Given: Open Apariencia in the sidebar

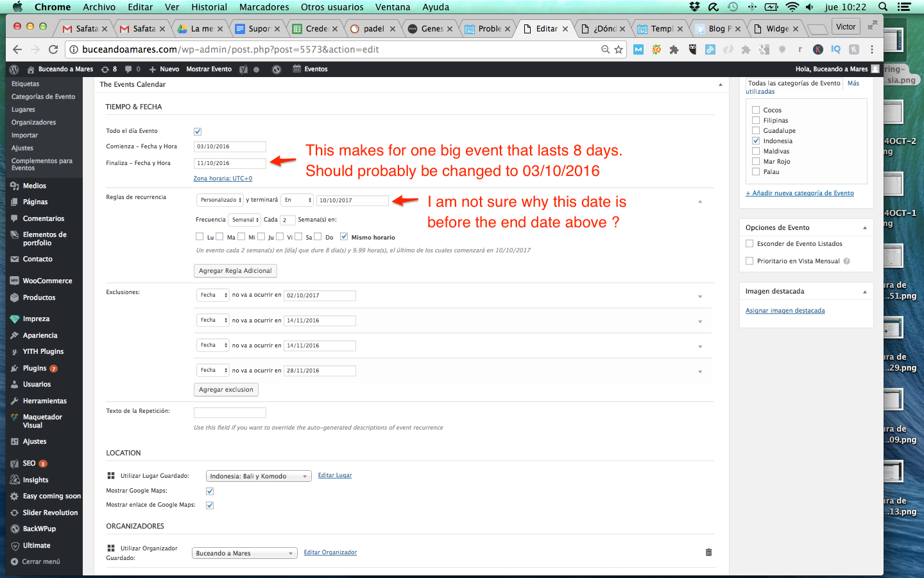Looking at the screenshot, I should 41,335.
